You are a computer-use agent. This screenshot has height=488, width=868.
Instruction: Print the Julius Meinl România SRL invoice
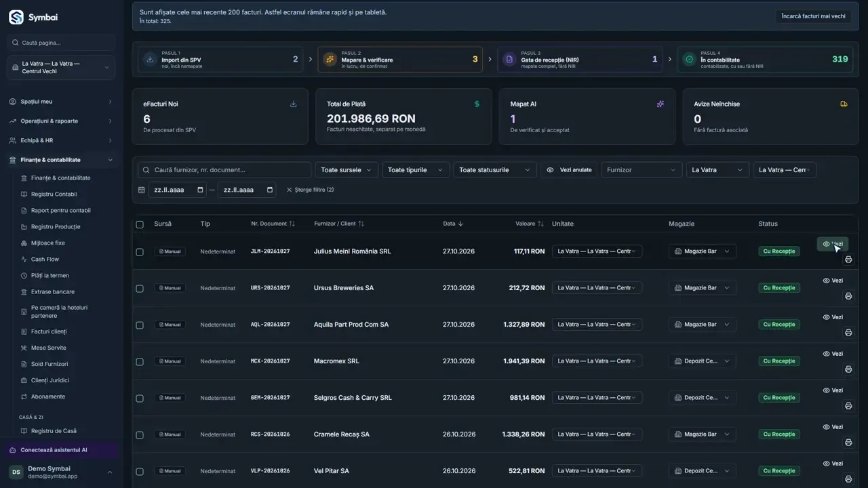click(x=848, y=260)
